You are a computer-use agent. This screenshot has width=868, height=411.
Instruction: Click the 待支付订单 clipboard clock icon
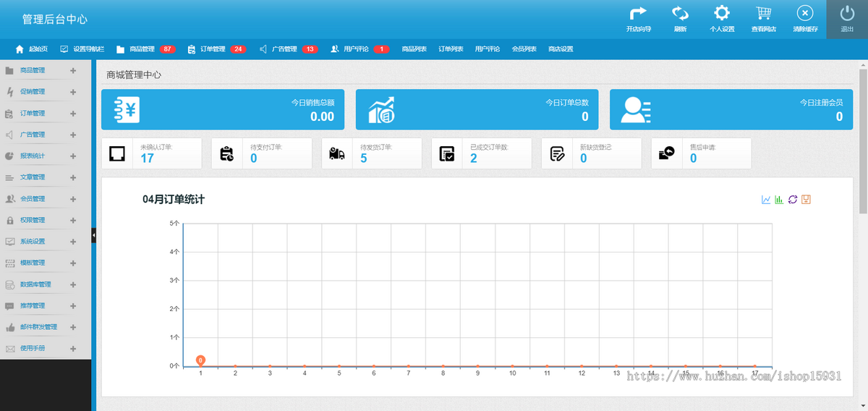point(227,153)
